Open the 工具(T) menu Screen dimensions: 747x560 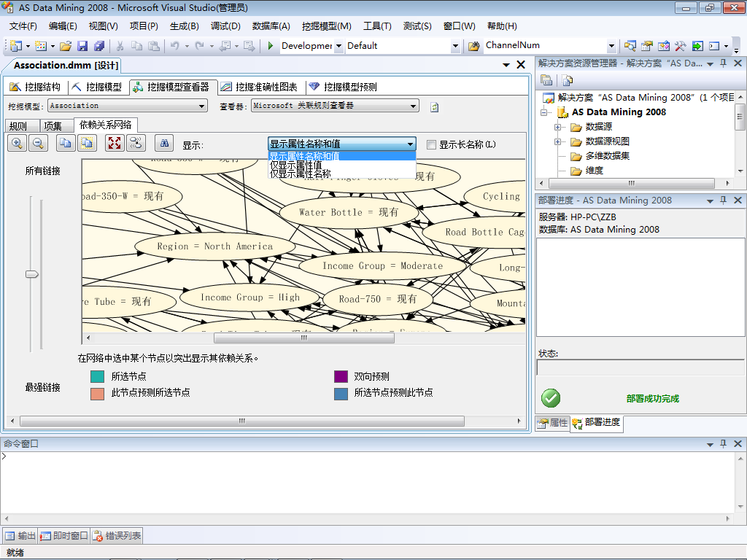377,26
